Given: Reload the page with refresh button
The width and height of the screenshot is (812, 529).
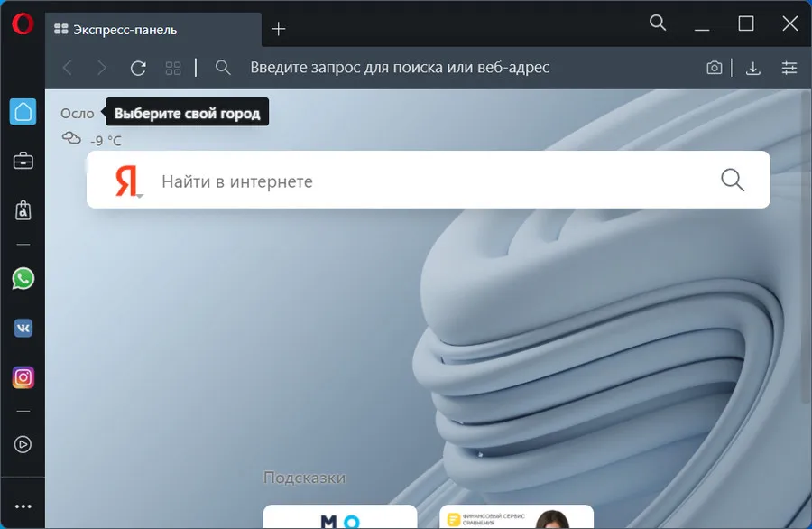Looking at the screenshot, I should click(x=138, y=68).
